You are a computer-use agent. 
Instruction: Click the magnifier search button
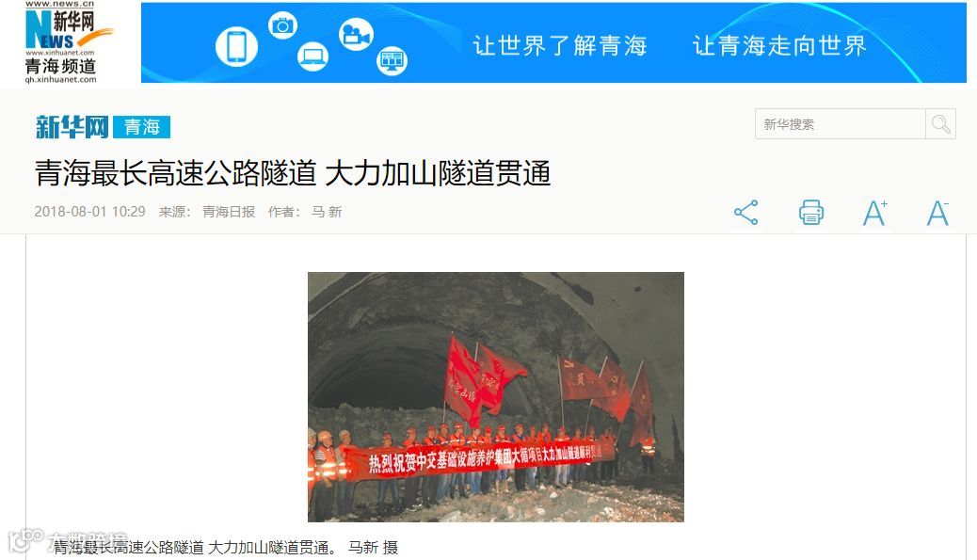[940, 124]
